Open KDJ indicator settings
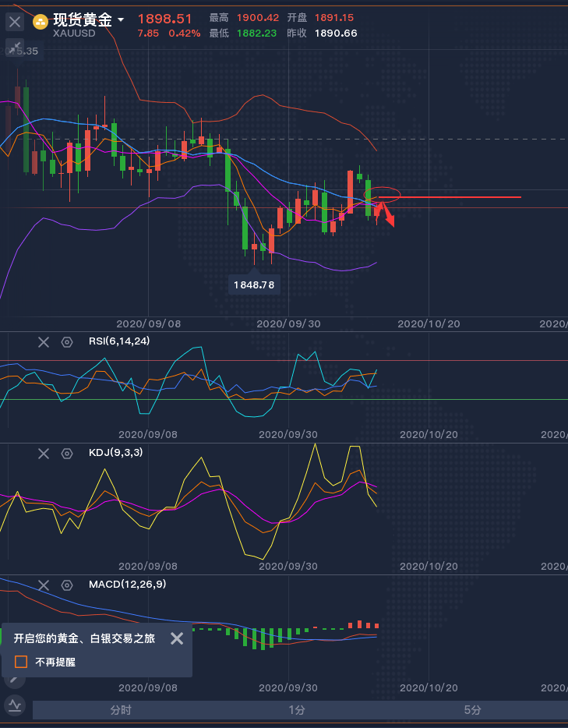Image resolution: width=568 pixels, height=728 pixels. tap(67, 453)
